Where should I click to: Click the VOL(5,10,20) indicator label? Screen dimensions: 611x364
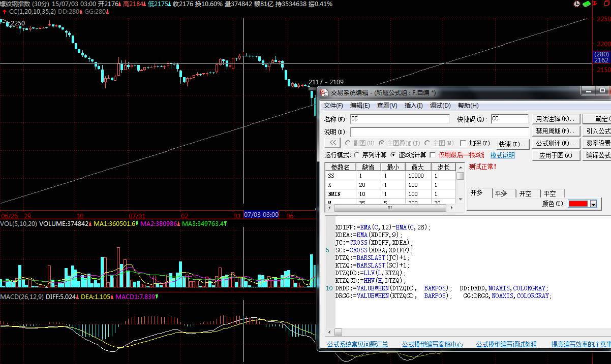tap(19, 223)
